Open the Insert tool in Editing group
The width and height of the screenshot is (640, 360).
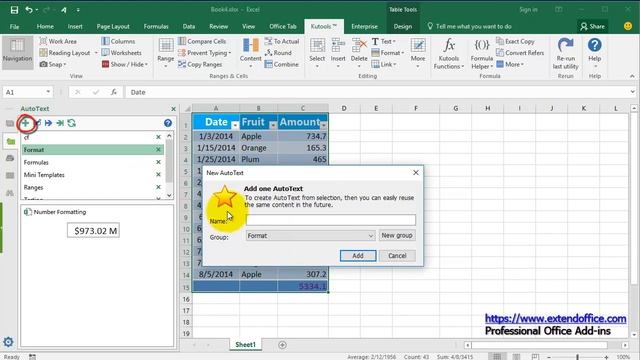(338, 52)
